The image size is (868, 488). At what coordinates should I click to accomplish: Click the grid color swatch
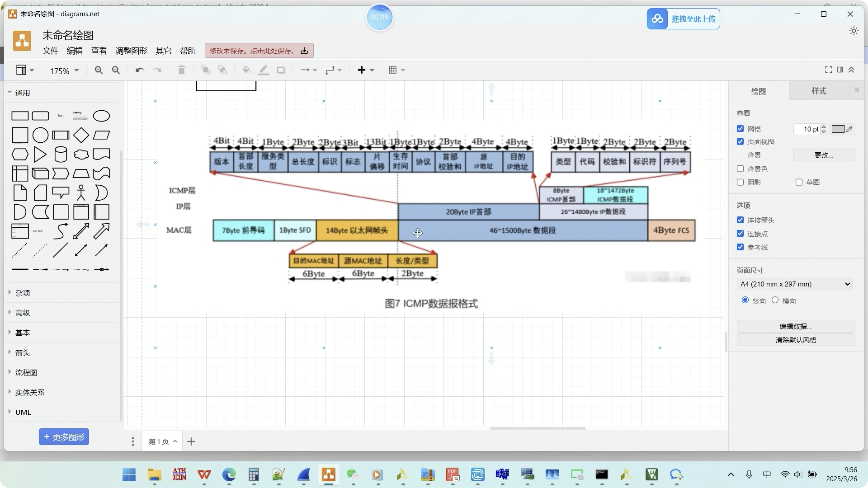pos(838,129)
